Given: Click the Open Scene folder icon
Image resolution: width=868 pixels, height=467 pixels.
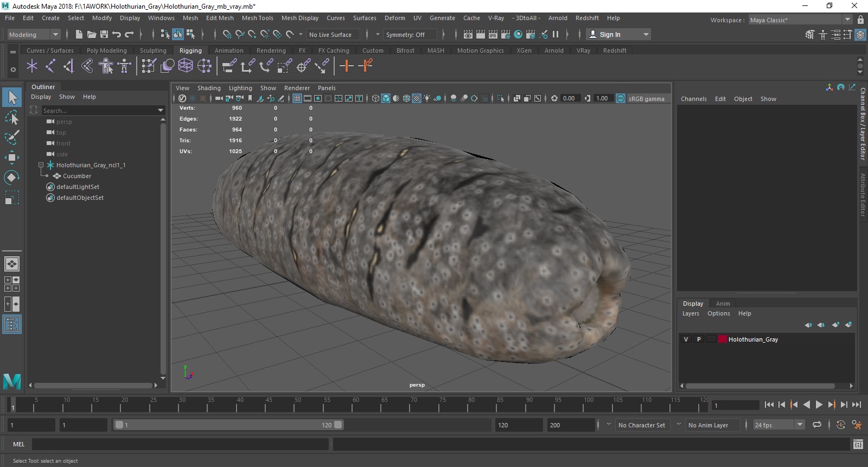Looking at the screenshot, I should tap(92, 34).
